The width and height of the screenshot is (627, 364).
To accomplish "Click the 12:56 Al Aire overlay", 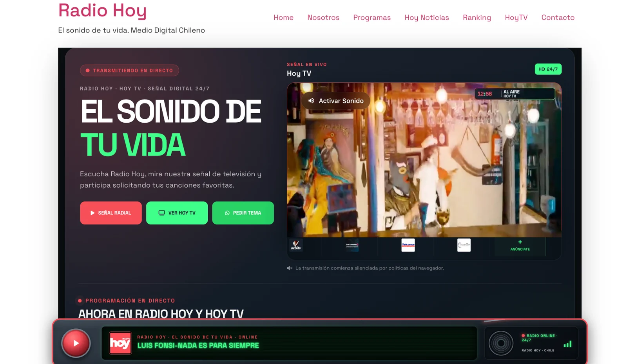I will (515, 94).
